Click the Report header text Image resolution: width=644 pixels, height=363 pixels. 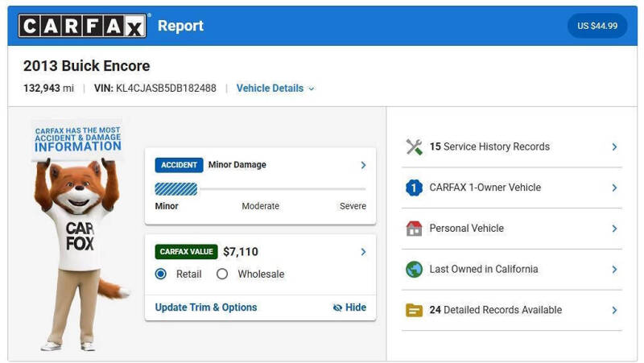coord(180,26)
